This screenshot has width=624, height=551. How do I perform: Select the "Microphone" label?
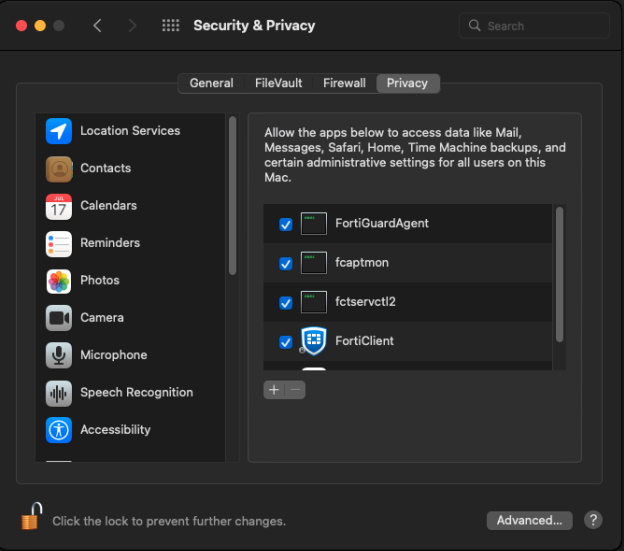coord(114,355)
